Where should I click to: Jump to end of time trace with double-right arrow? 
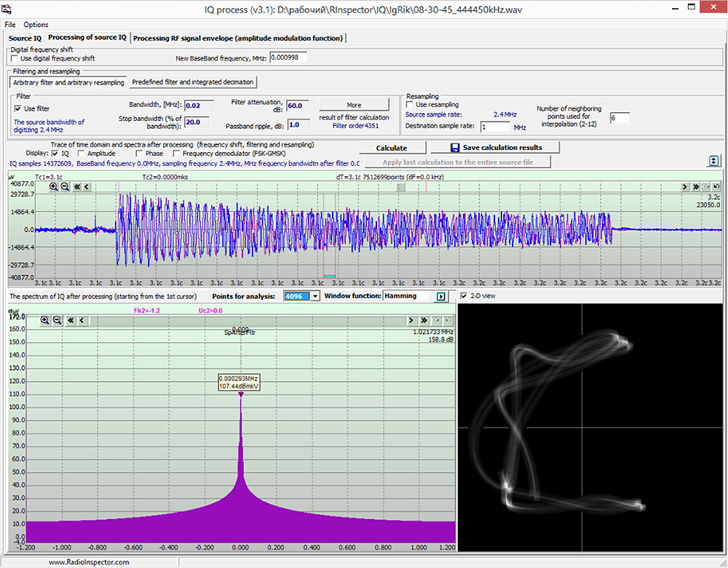[x=696, y=186]
